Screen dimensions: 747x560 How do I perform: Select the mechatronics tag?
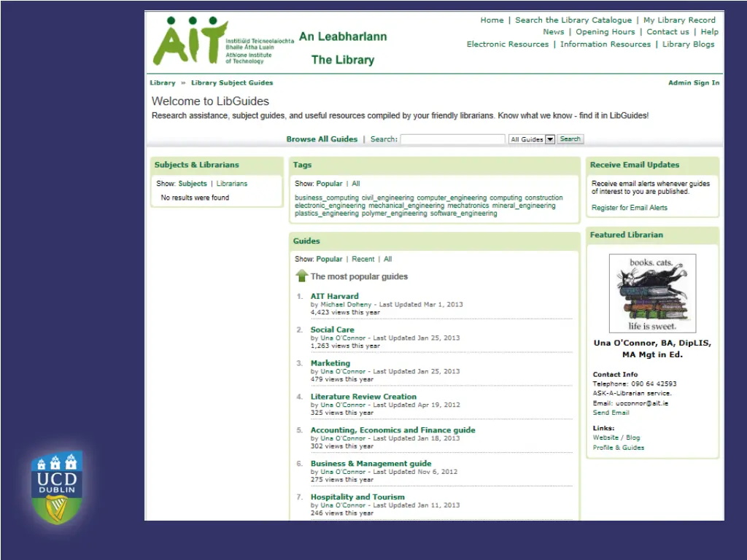pyautogui.click(x=468, y=206)
